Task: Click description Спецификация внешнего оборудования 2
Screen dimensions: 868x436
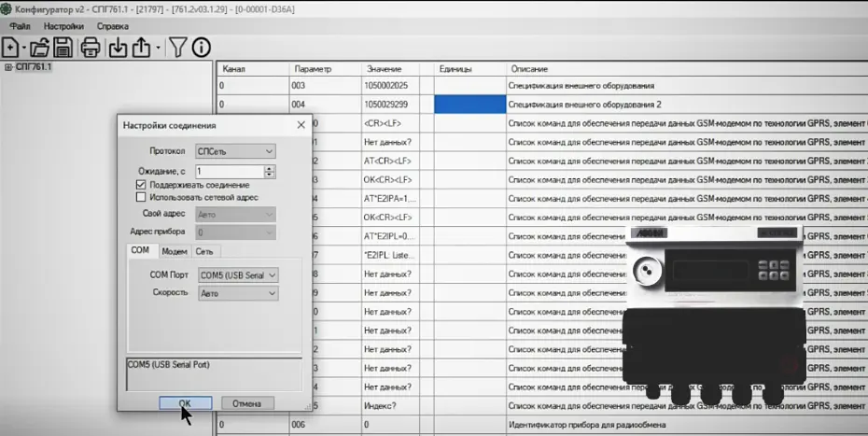Action: (584, 105)
